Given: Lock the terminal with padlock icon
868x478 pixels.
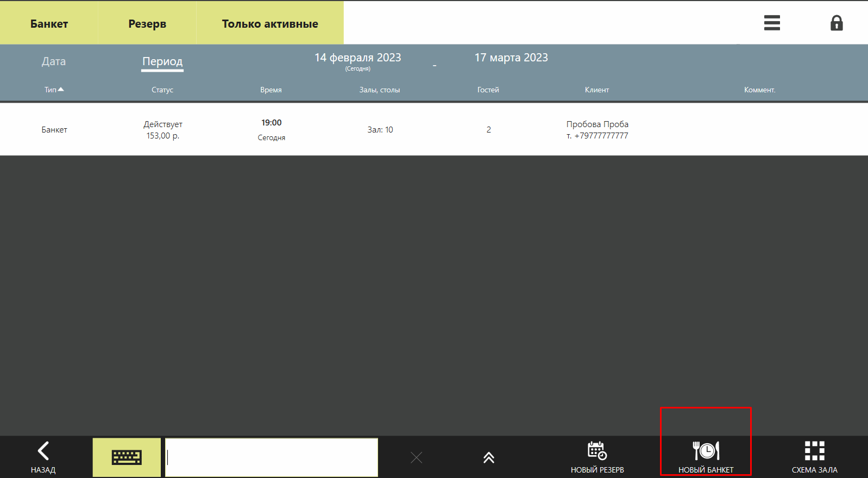Looking at the screenshot, I should click(x=836, y=23).
